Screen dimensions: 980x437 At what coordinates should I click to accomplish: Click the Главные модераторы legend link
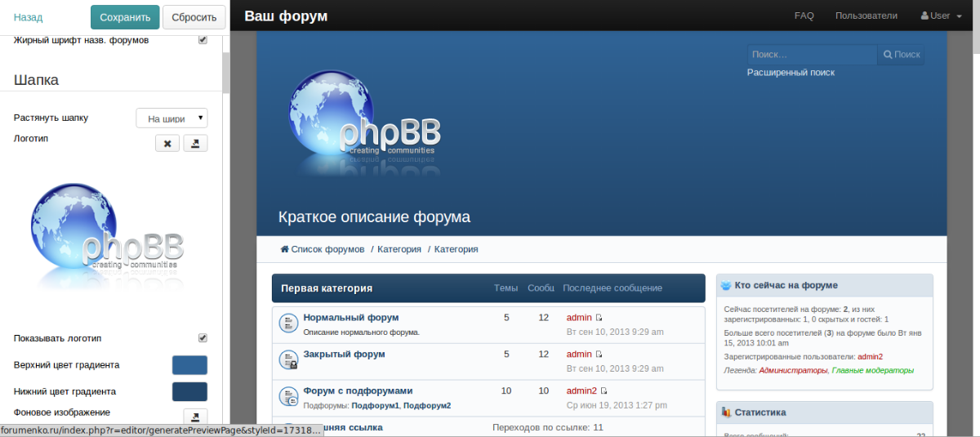click(x=873, y=371)
